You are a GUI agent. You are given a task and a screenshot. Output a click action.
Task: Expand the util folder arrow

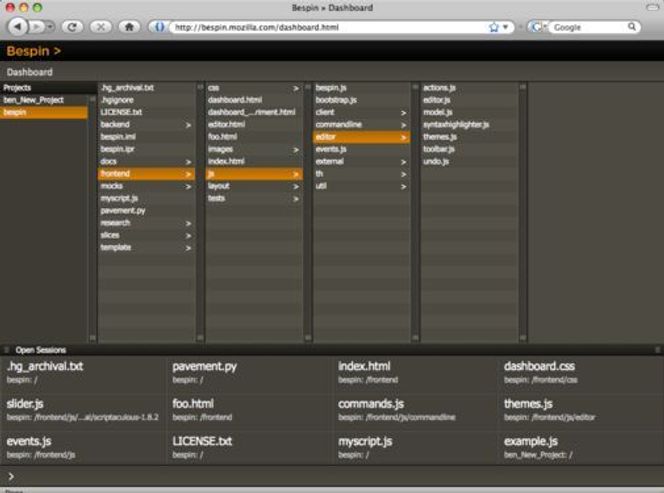click(403, 186)
